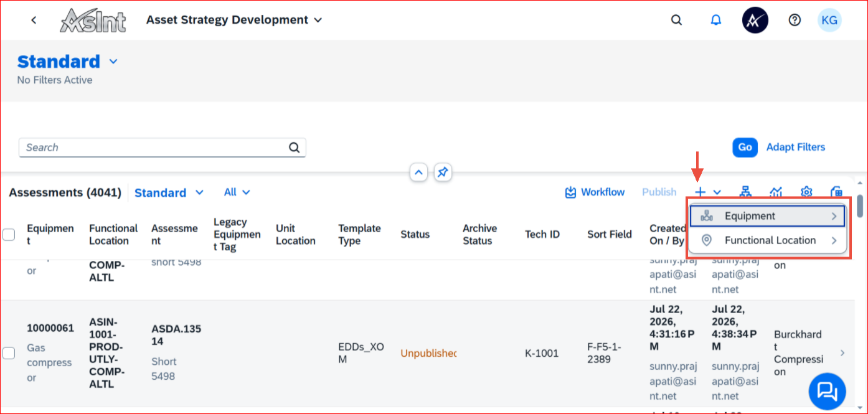Click the Archive Status column header
The image size is (868, 414).
pyautogui.click(x=479, y=235)
